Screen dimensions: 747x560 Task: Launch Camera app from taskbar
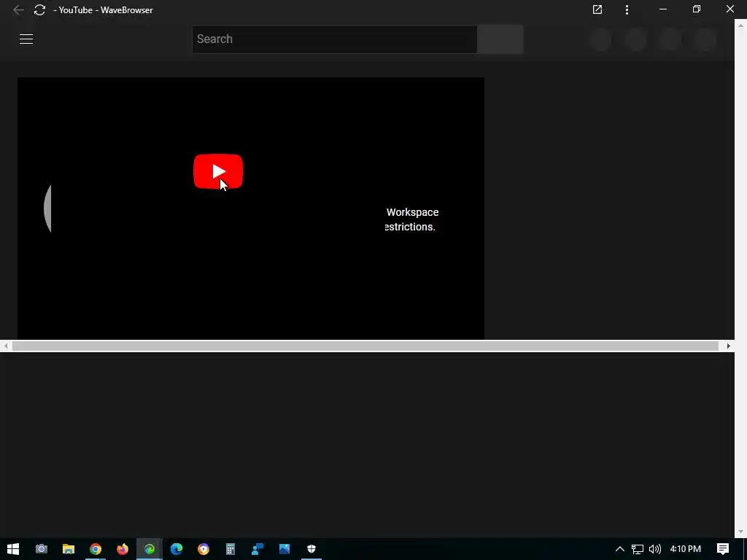click(x=42, y=549)
